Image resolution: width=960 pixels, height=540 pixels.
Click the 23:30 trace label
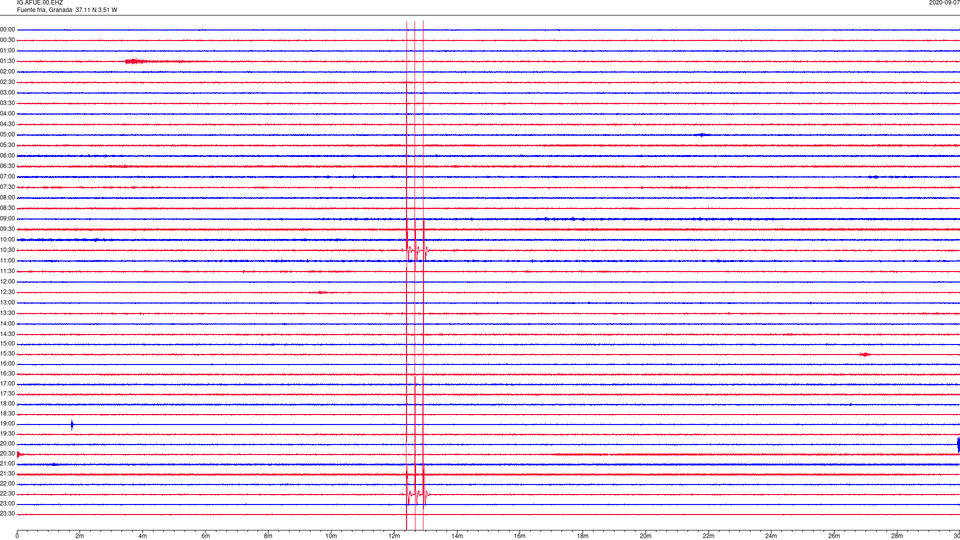coord(7,514)
